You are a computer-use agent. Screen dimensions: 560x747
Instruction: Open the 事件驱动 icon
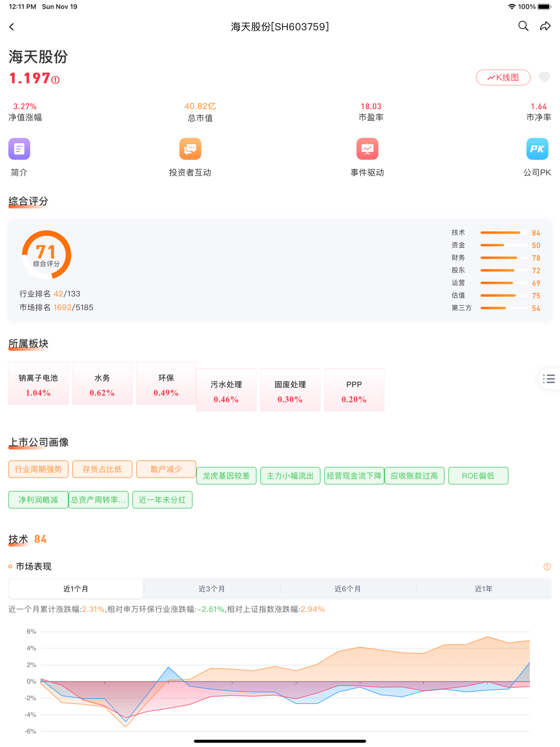(x=367, y=149)
